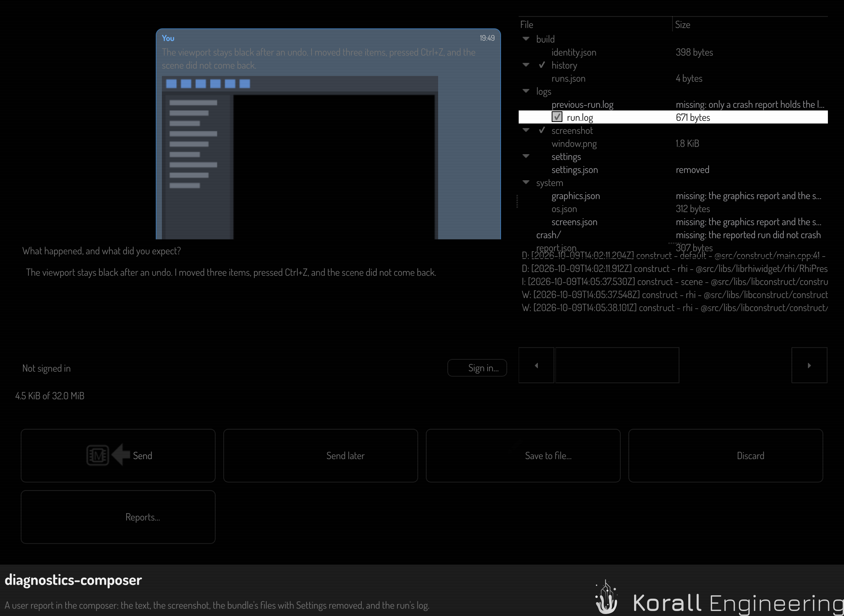Viewport: 844px width, 616px height.
Task: Click the horizontal scrollbar handle
Action: coord(617,365)
